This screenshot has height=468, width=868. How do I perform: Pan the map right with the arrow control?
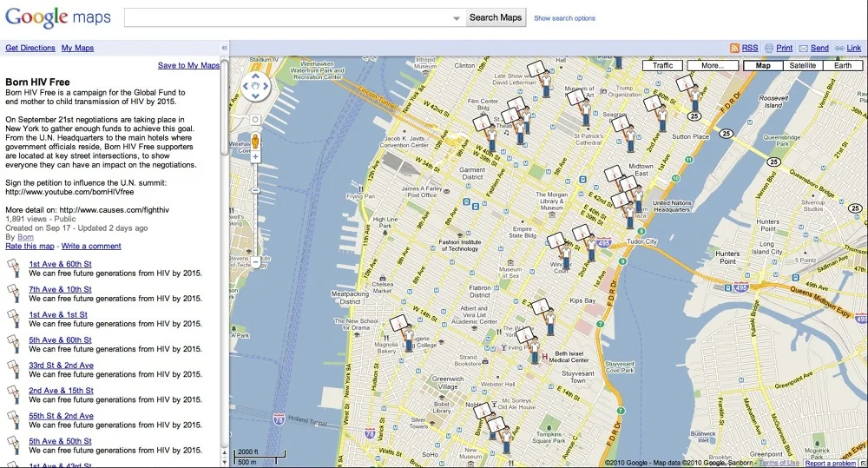[x=266, y=87]
